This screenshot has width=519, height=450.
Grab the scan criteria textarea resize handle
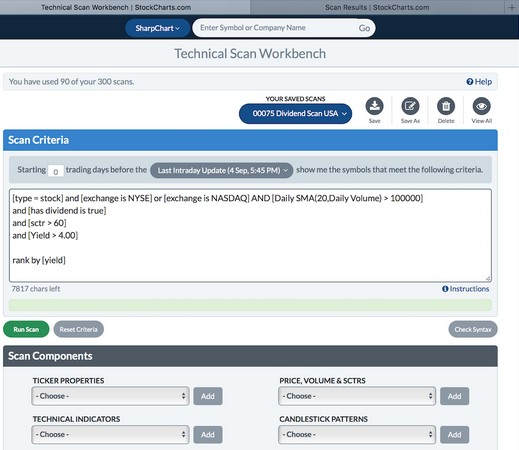click(x=488, y=278)
